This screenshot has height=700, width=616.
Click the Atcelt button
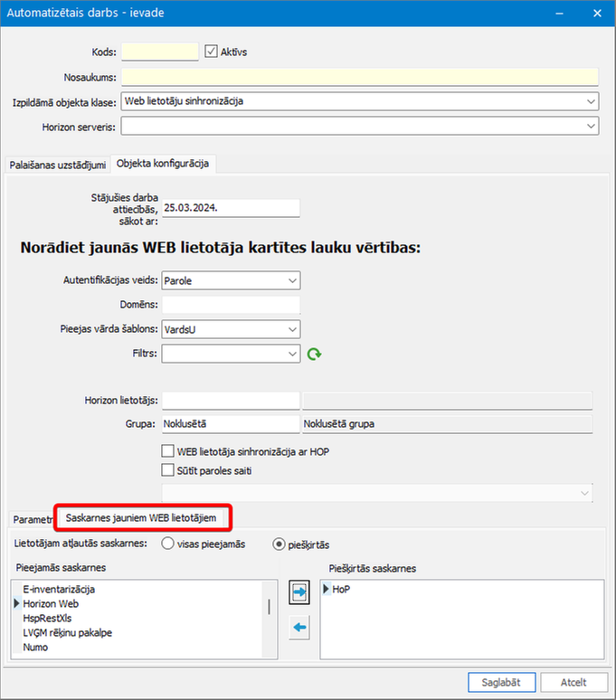(573, 682)
